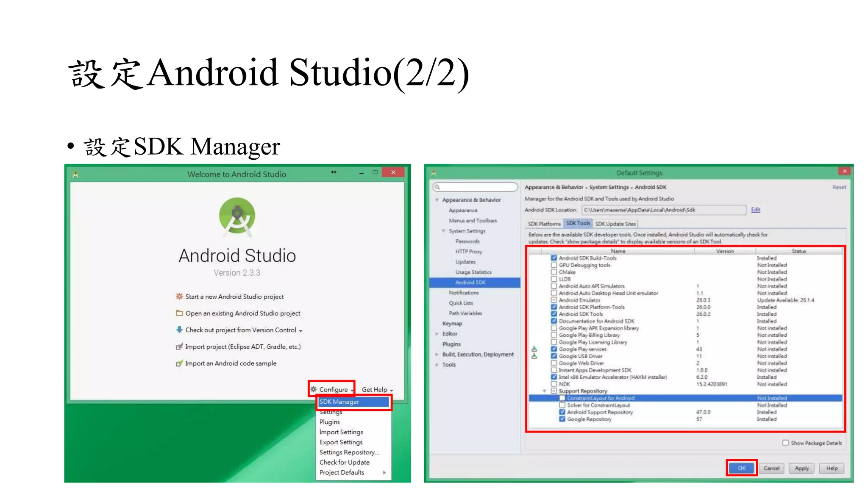The width and height of the screenshot is (868, 488).
Task: Click the Reset link
Action: point(839,187)
